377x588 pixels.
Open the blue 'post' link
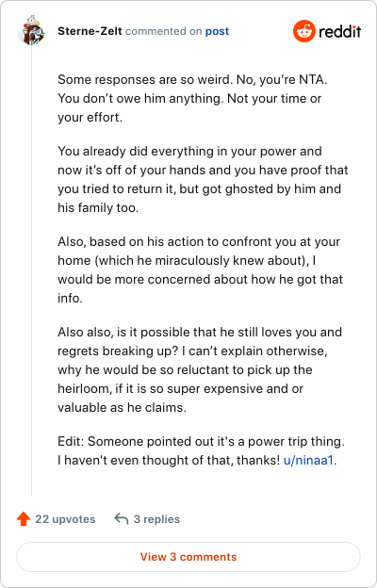[x=217, y=31]
